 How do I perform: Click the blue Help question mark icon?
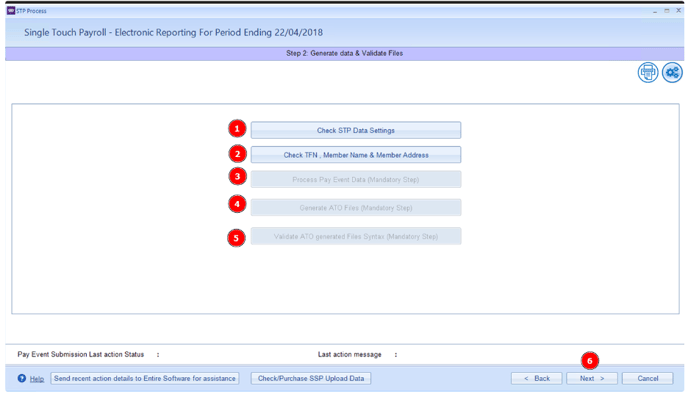tap(22, 378)
